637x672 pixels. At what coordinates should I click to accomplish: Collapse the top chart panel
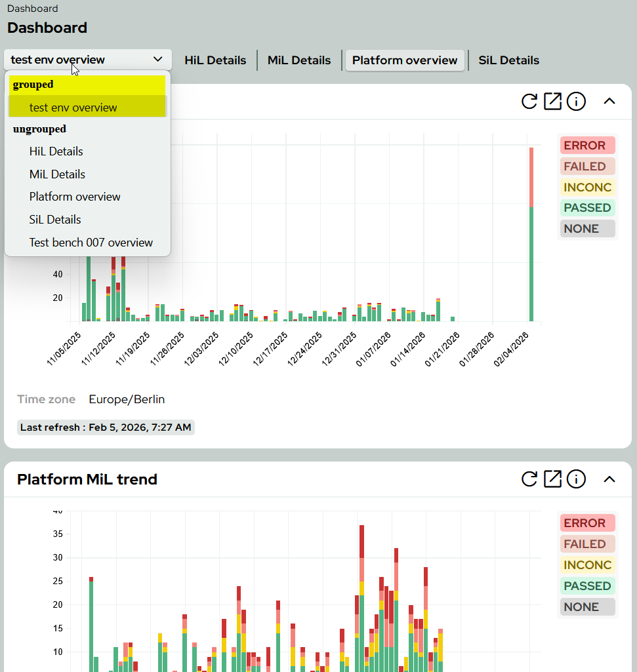(609, 102)
